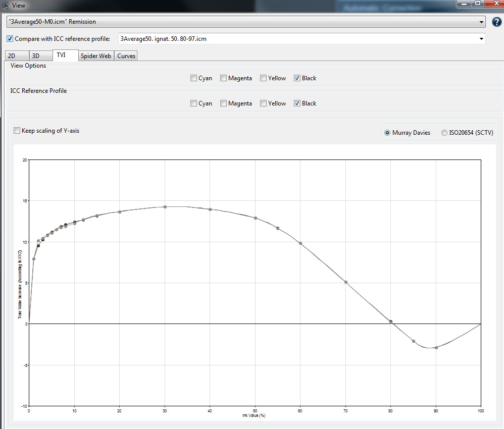Check Keep scaling of Y-axis
Viewport: 504px width, 429px height.
17,131
